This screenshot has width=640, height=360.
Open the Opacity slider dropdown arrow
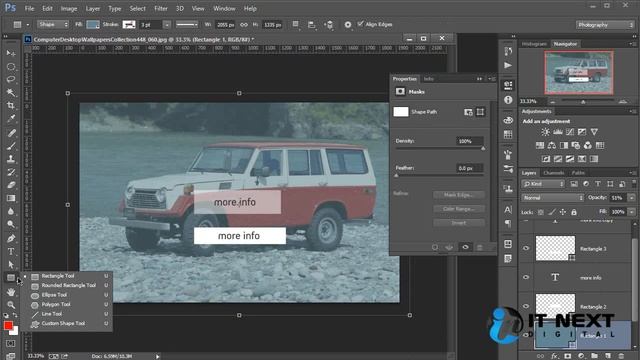[x=631, y=198]
